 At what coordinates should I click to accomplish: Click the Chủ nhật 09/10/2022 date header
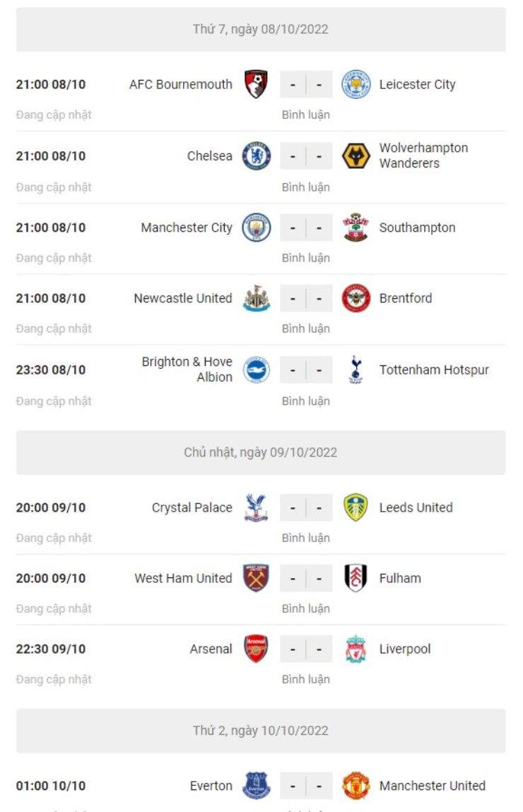tap(261, 452)
